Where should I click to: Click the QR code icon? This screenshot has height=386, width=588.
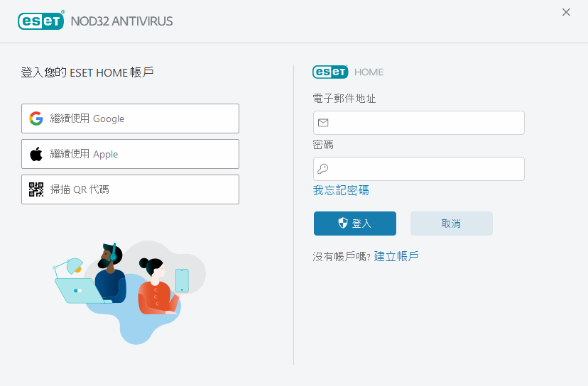(36, 189)
